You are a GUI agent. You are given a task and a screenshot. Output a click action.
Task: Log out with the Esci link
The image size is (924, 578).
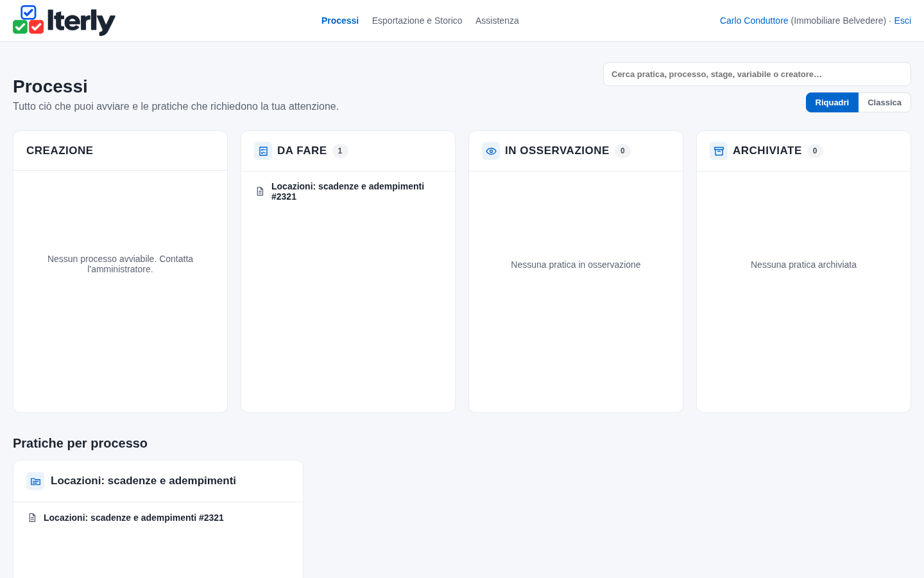(902, 21)
